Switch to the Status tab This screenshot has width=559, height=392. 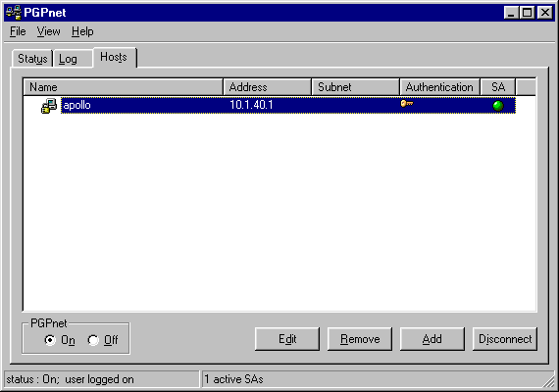(32, 59)
